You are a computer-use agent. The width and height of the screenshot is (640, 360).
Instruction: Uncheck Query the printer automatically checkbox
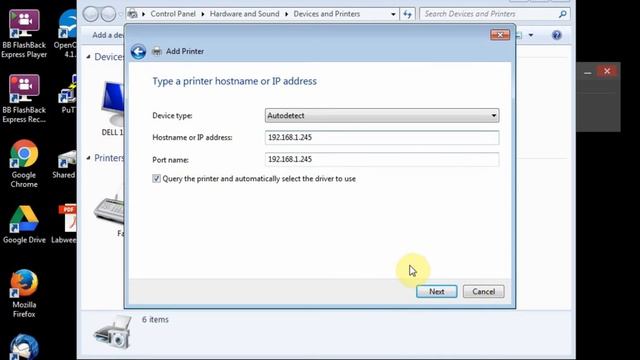pyautogui.click(x=156, y=179)
